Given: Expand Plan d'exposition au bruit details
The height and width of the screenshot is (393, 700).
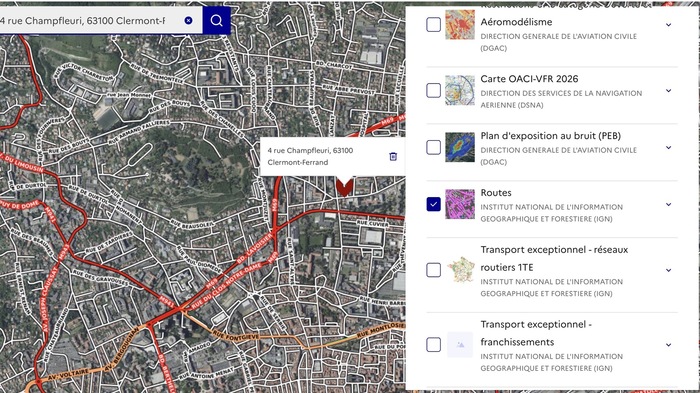Looking at the screenshot, I should coord(668,147).
